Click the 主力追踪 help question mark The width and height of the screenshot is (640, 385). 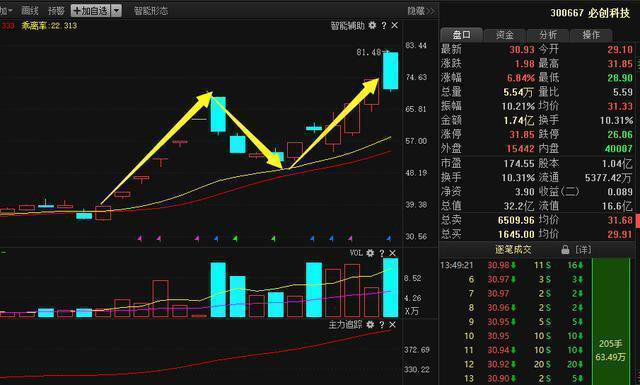(x=382, y=325)
